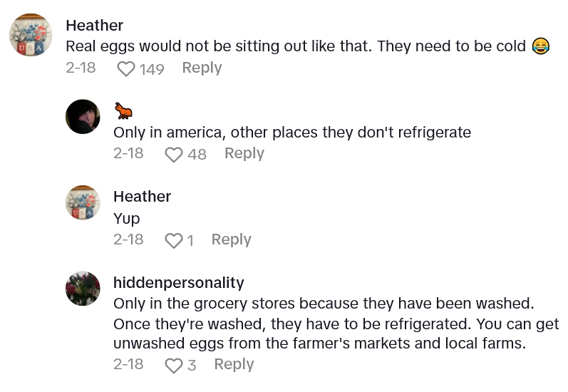
Task: Click the 48 like count
Action: tap(197, 155)
